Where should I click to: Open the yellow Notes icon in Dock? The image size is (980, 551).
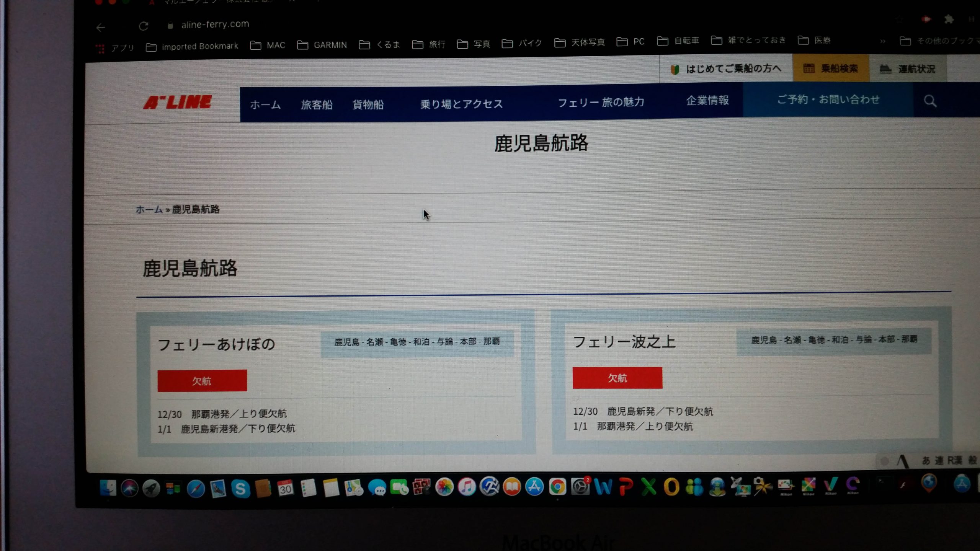click(x=331, y=488)
